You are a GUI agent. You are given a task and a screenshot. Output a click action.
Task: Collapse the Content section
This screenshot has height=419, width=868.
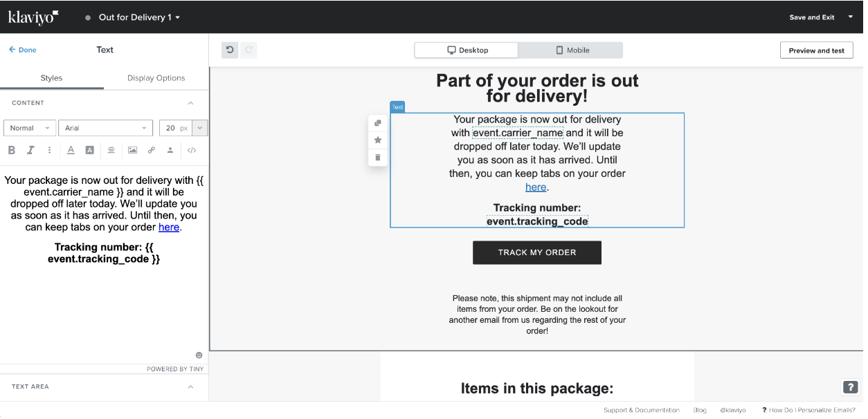(191, 103)
